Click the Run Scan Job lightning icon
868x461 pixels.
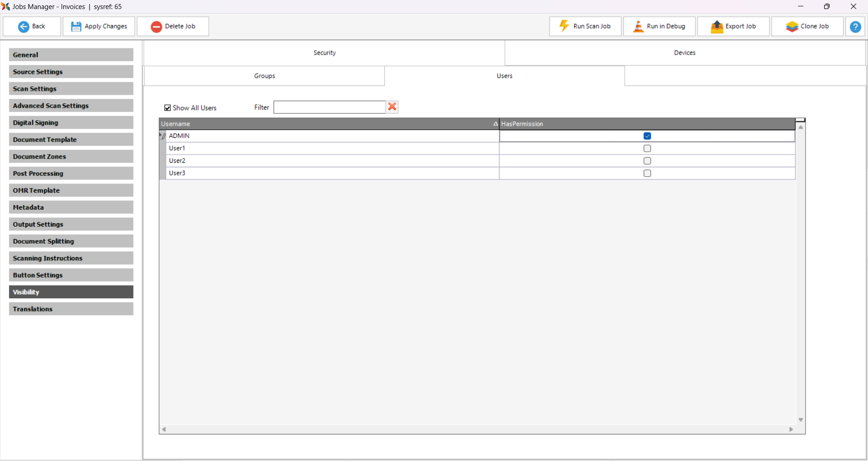pos(564,26)
